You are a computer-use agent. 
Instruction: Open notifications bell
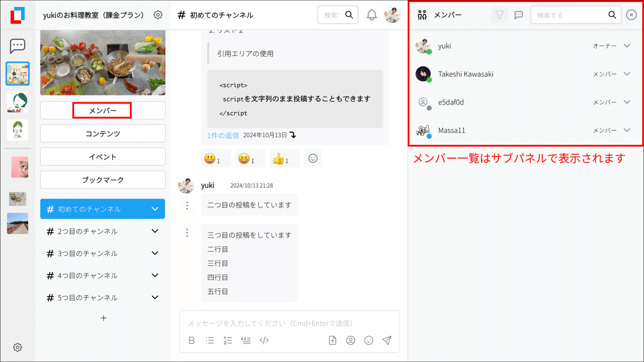click(371, 15)
